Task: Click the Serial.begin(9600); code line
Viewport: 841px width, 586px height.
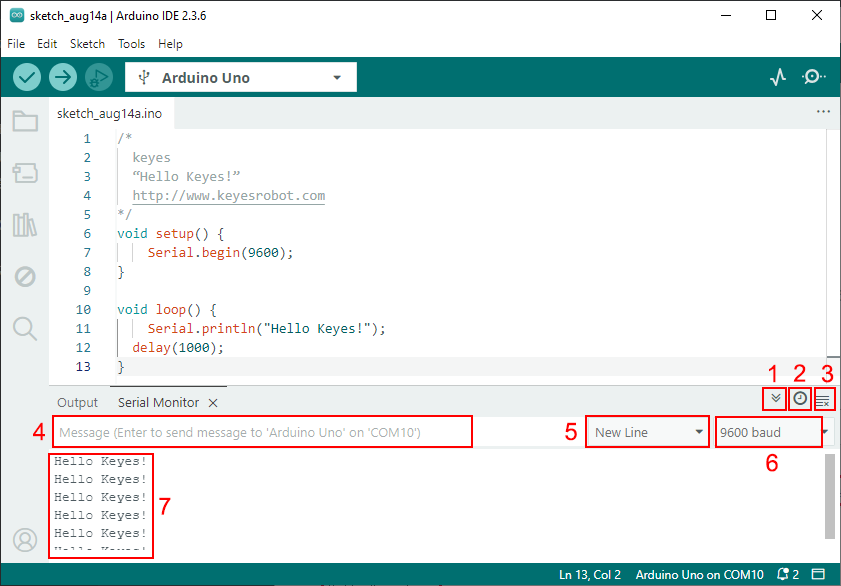Action: 220,253
